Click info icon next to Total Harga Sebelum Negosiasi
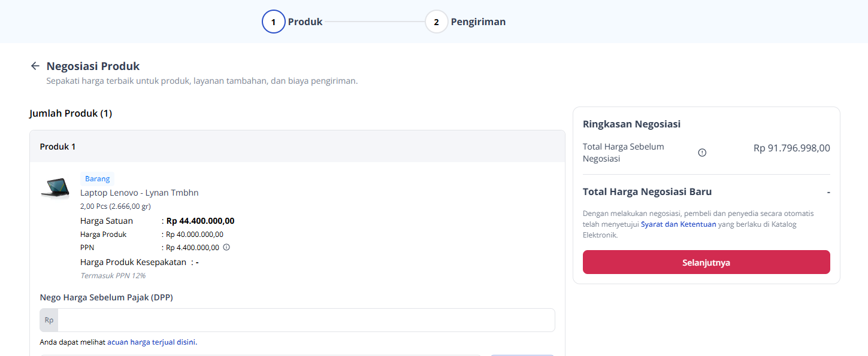The width and height of the screenshot is (868, 356). (x=702, y=153)
